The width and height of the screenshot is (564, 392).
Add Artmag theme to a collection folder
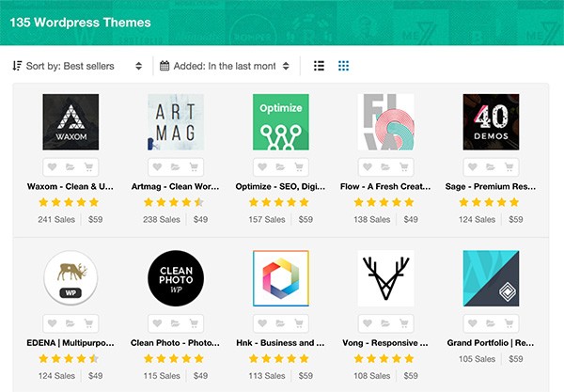pos(175,167)
